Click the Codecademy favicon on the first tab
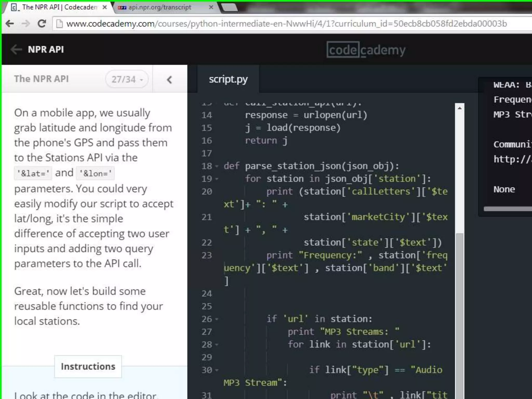Image resolution: width=532 pixels, height=399 pixels. click(x=15, y=7)
